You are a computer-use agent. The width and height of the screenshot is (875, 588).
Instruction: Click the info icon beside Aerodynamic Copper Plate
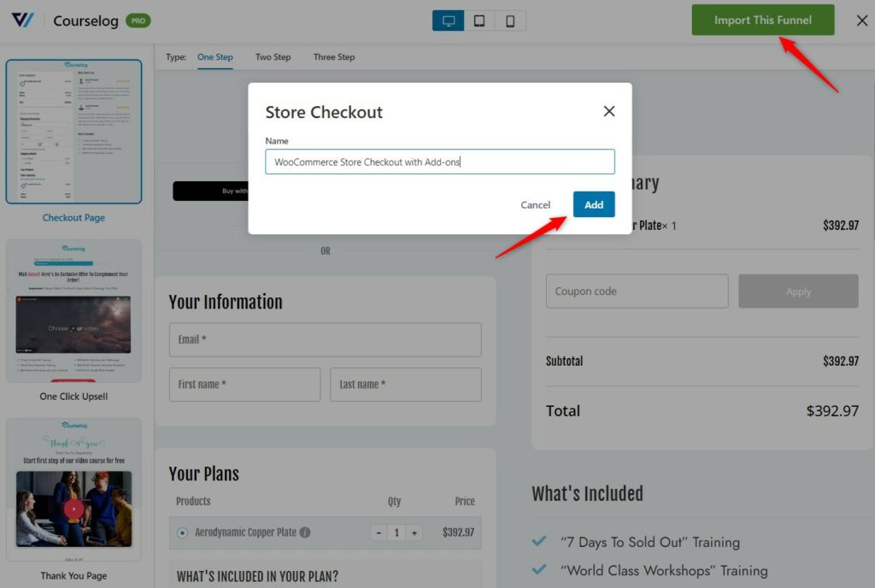(x=305, y=532)
